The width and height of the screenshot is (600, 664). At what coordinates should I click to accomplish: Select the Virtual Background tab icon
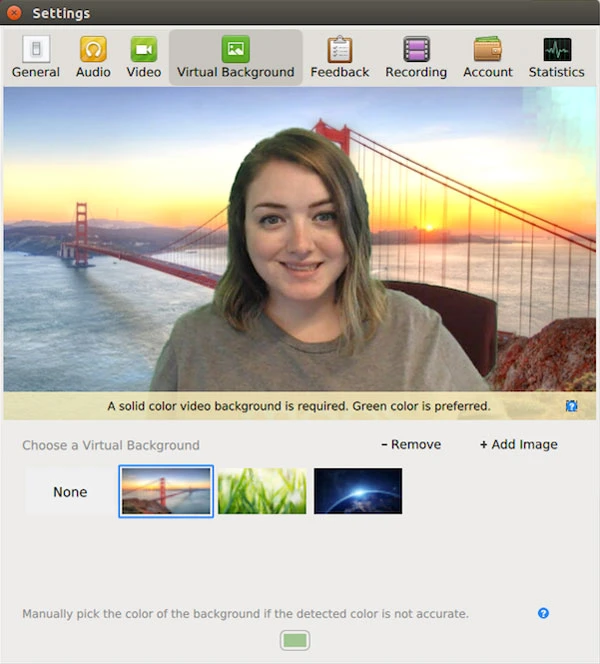[236, 49]
